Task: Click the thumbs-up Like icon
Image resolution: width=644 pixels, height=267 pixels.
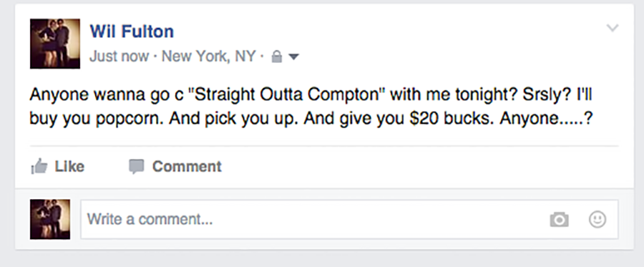Action: click(39, 166)
